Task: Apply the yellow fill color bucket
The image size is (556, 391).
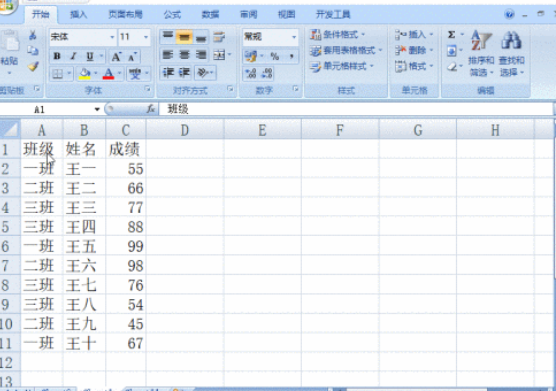Action: [84, 74]
